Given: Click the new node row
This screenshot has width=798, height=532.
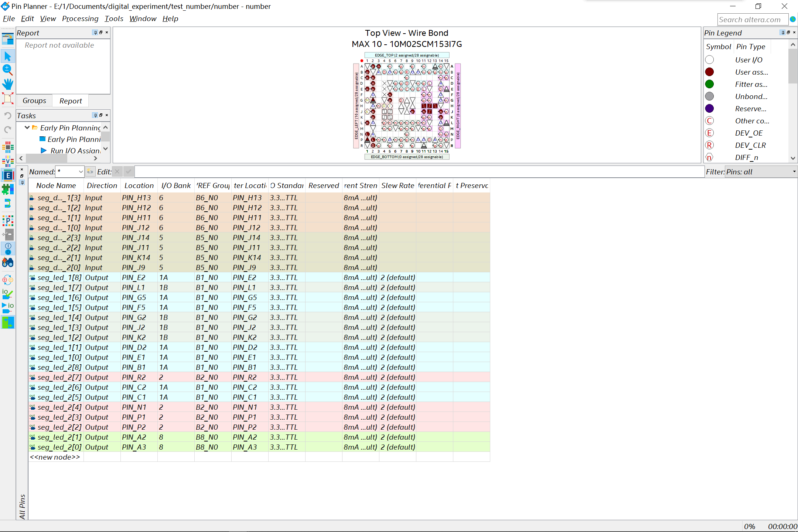Looking at the screenshot, I should pos(55,457).
